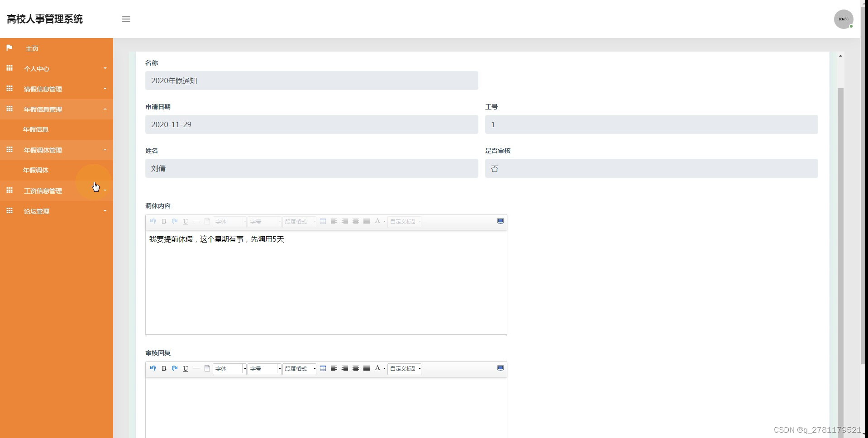Viewport: 868px width, 438px height.
Task: Expand 请假信息管理 menu arrow
Action: pyautogui.click(x=105, y=89)
